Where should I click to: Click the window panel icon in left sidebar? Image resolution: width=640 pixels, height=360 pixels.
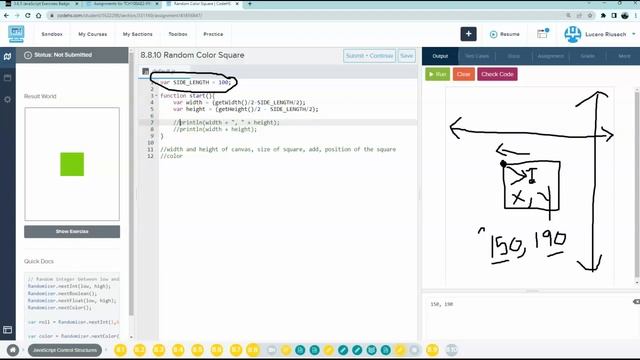click(x=7, y=78)
